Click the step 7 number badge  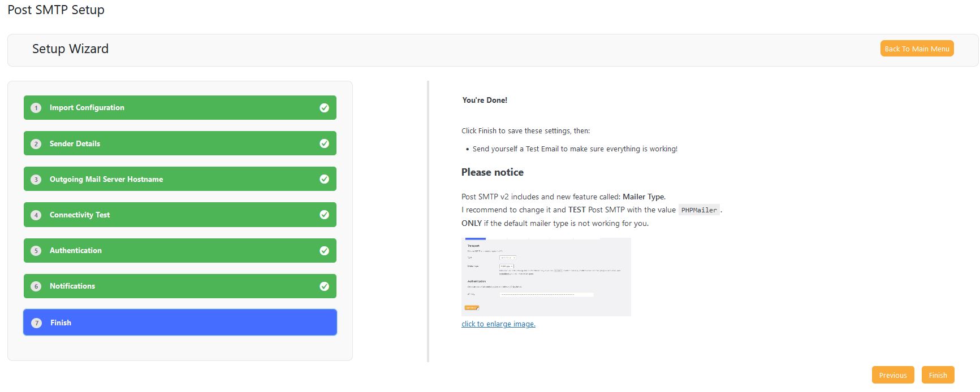click(x=37, y=323)
